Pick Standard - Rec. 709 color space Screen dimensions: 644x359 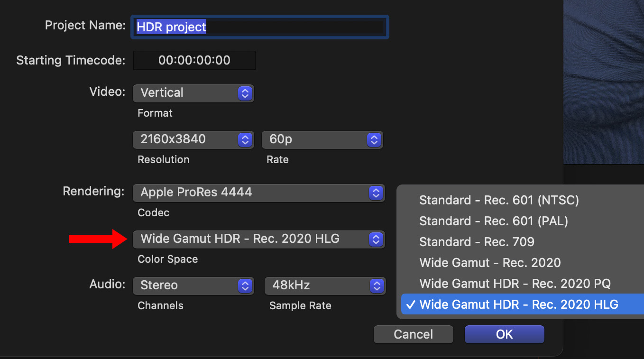pos(477,242)
